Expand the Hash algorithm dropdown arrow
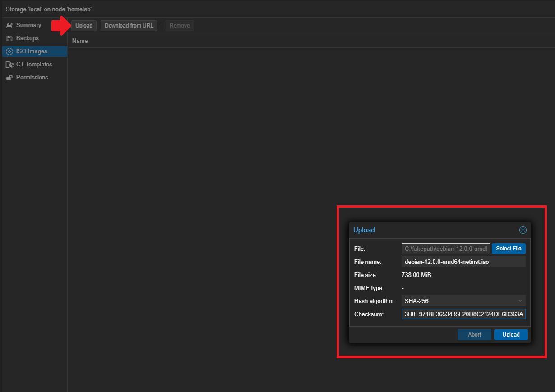 pos(520,301)
